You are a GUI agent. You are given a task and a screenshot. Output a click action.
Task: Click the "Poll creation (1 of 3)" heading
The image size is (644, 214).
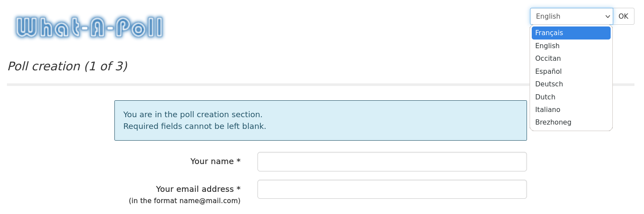pyautogui.click(x=68, y=66)
